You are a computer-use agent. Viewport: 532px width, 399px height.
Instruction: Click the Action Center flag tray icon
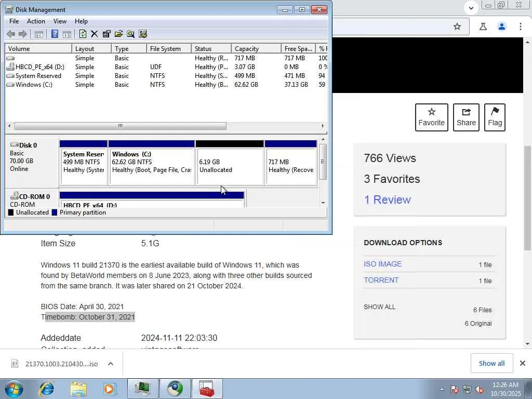455,390
